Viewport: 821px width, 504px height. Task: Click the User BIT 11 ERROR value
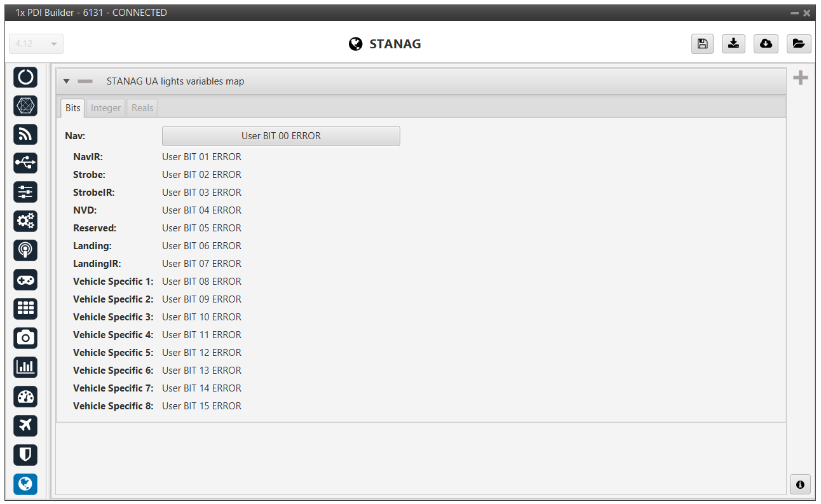201,335
